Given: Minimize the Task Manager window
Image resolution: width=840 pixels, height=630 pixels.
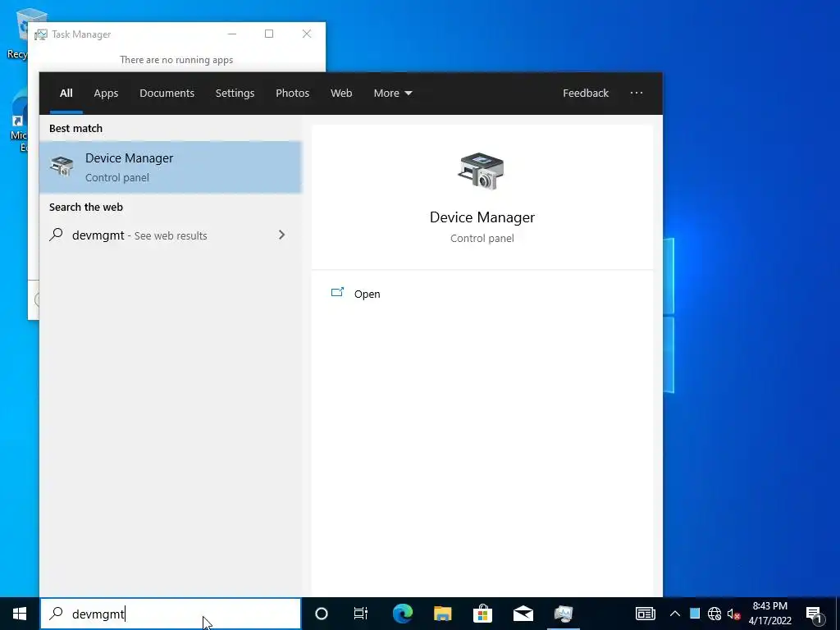Looking at the screenshot, I should [x=232, y=34].
